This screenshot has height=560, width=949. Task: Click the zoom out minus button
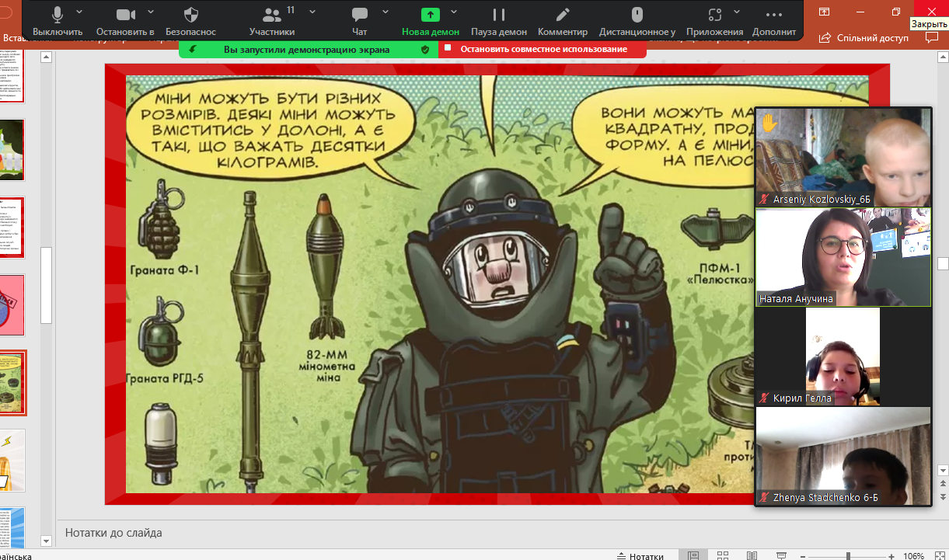(804, 556)
